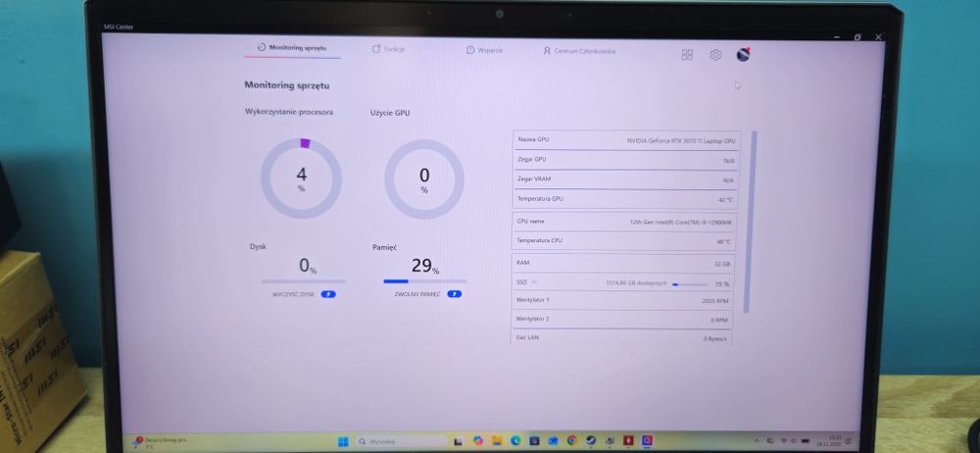Click the SSD capacity bar
This screenshot has width=980, height=453.
[x=690, y=284]
